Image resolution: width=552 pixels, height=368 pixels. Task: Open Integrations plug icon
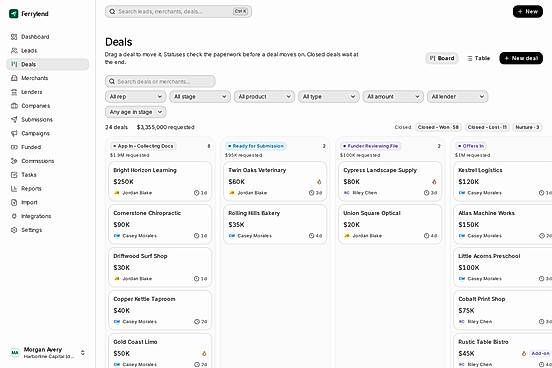coord(14,216)
